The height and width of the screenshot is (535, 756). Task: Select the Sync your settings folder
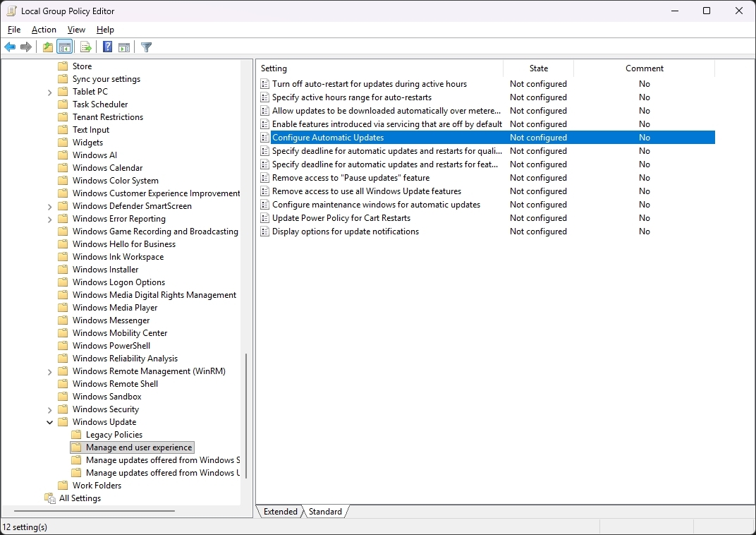[106, 79]
